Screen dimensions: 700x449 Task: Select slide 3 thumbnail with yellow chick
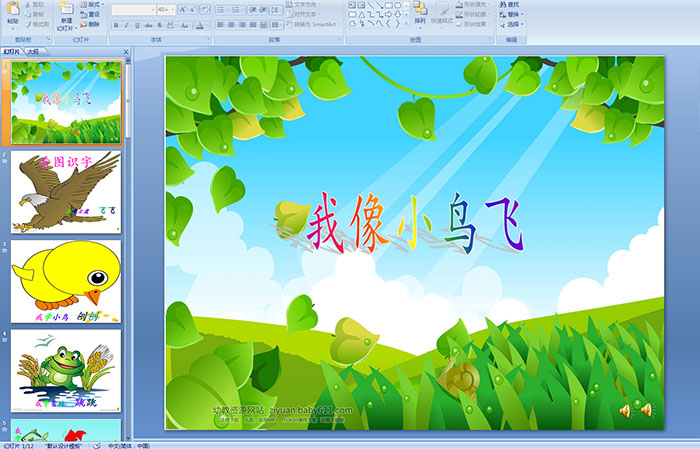[66, 281]
